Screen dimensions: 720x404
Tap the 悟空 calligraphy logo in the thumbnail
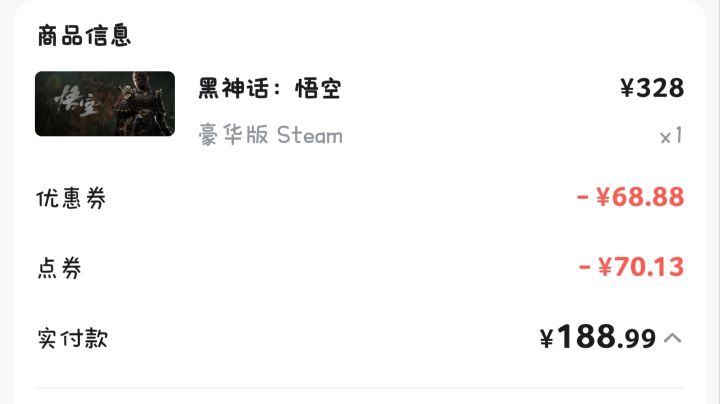point(76,100)
